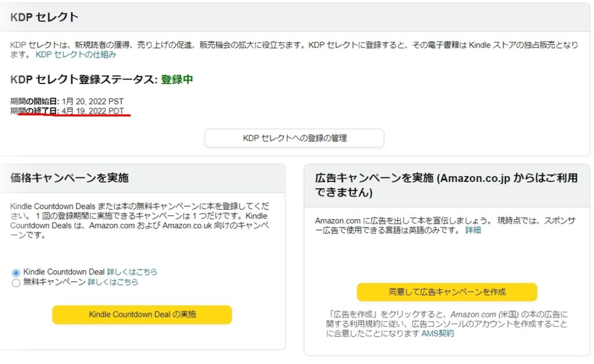The height and width of the screenshot is (364, 594).
Task: Click the 同意して広告キャンペーンを作成 button
Action: pyautogui.click(x=447, y=292)
